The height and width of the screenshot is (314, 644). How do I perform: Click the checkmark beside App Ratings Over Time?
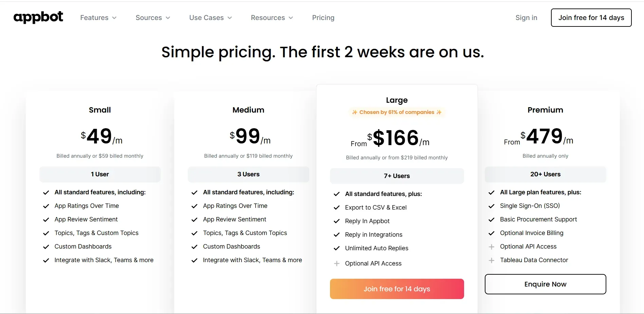point(46,206)
